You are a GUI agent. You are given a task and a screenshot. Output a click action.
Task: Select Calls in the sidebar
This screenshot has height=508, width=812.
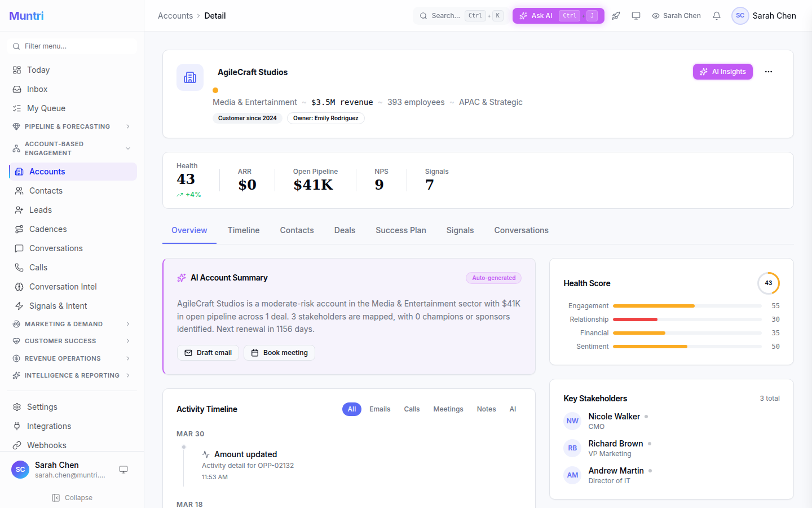click(x=37, y=267)
